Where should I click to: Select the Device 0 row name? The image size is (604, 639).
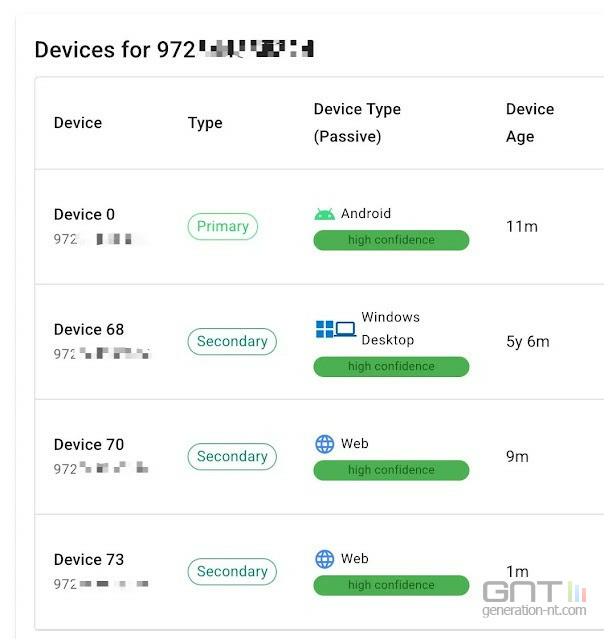(x=84, y=214)
